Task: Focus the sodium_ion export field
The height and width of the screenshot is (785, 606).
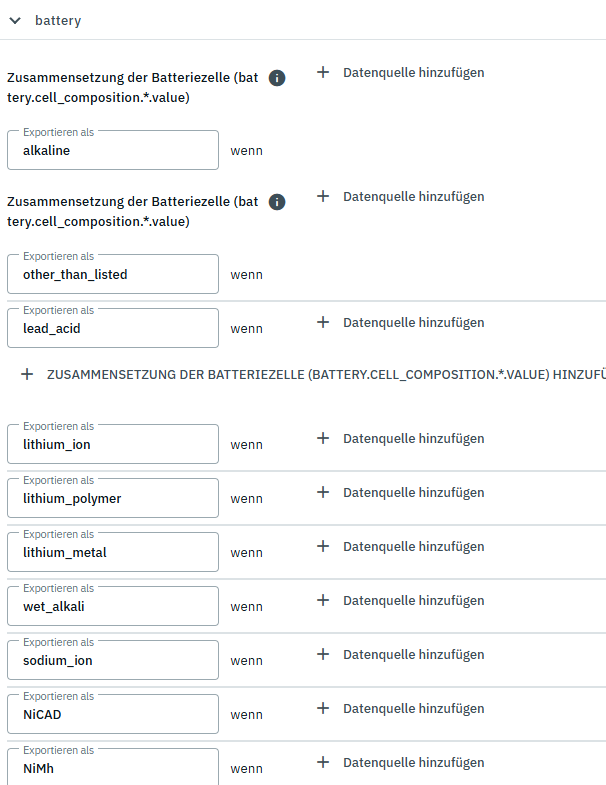Action: pyautogui.click(x=112, y=661)
